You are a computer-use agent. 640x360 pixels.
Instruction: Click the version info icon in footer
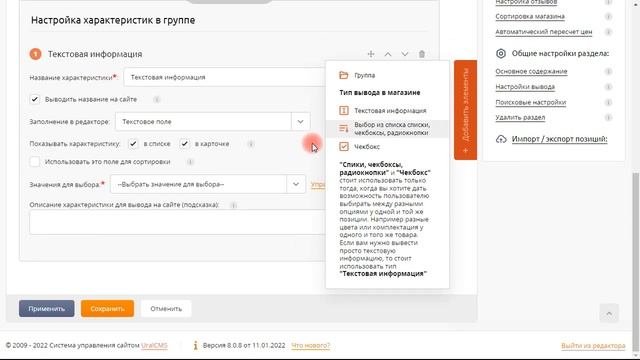(x=196, y=345)
